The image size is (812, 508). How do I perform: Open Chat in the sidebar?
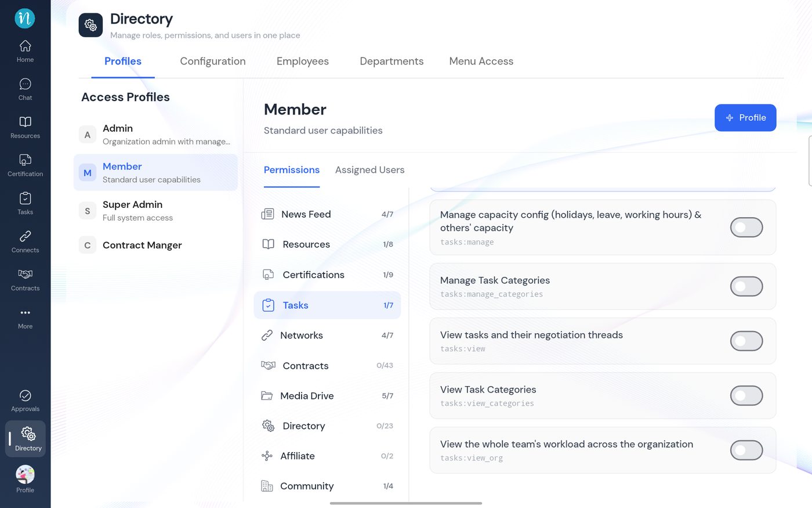(x=25, y=89)
